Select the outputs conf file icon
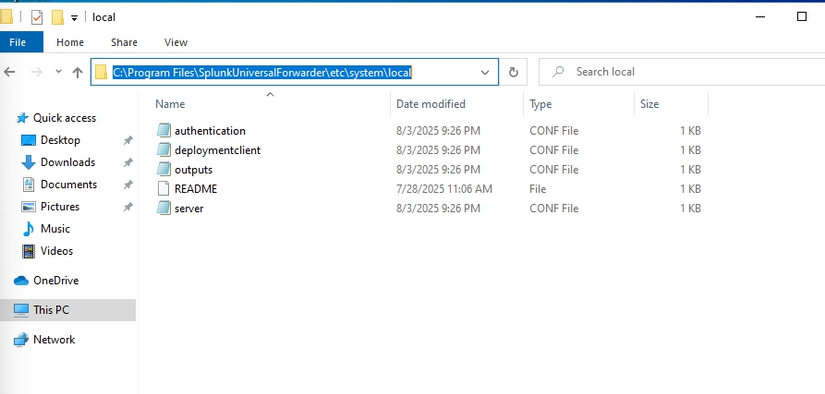This screenshot has height=394, width=825. (164, 169)
